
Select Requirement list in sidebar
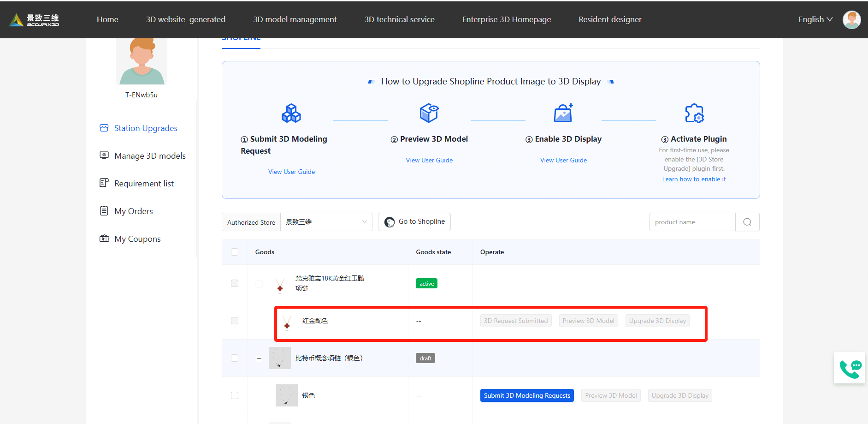[x=144, y=184]
